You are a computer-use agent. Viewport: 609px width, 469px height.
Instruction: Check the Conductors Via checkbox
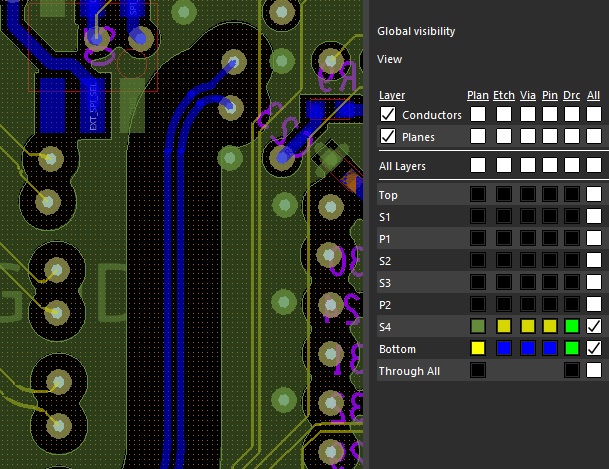pyautogui.click(x=526, y=115)
